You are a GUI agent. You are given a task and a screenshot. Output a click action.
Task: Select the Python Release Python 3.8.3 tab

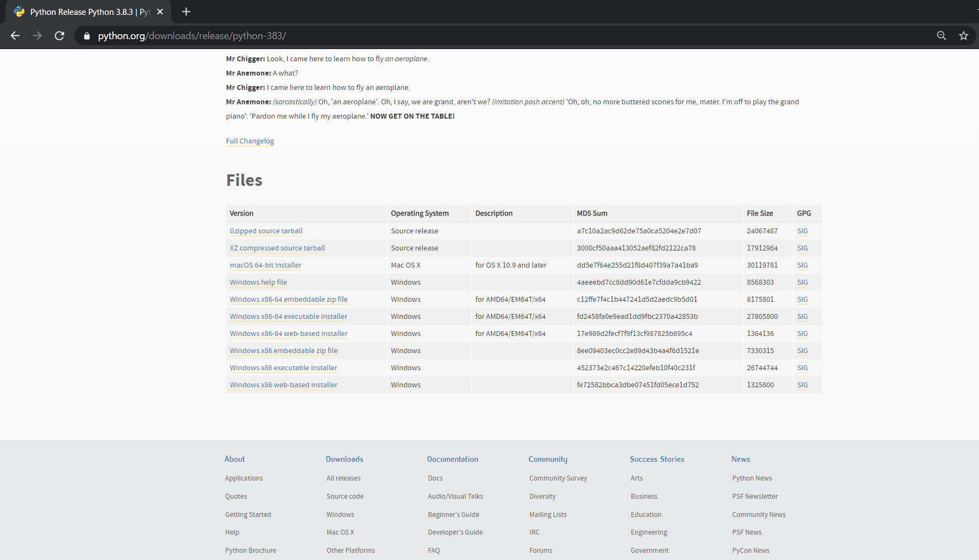pyautogui.click(x=88, y=12)
